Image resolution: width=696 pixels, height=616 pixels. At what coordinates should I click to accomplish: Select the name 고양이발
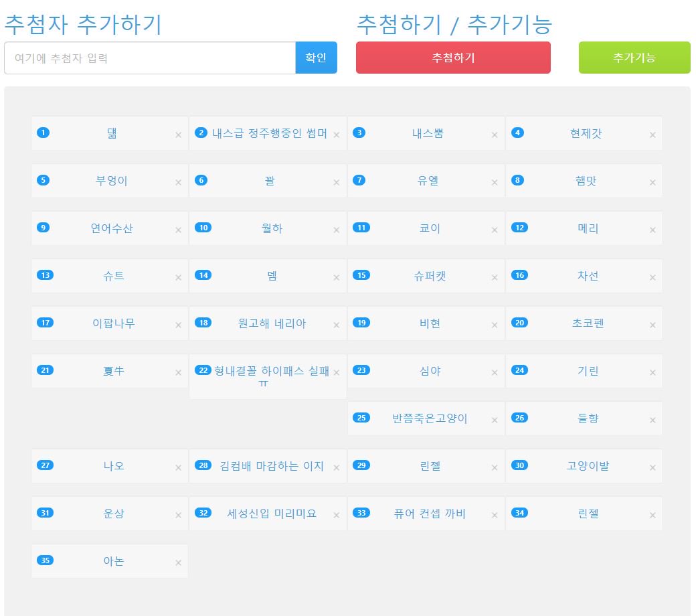pyautogui.click(x=588, y=466)
